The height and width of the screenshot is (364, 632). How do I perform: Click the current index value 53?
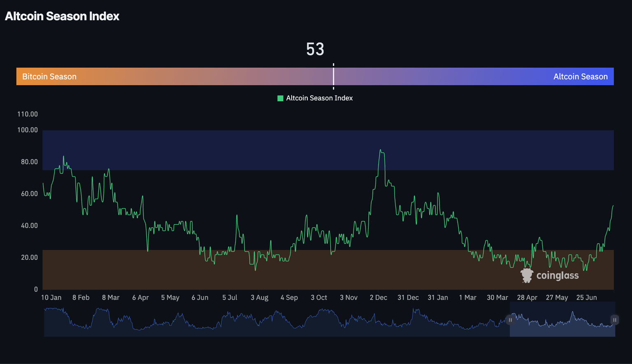coord(315,49)
